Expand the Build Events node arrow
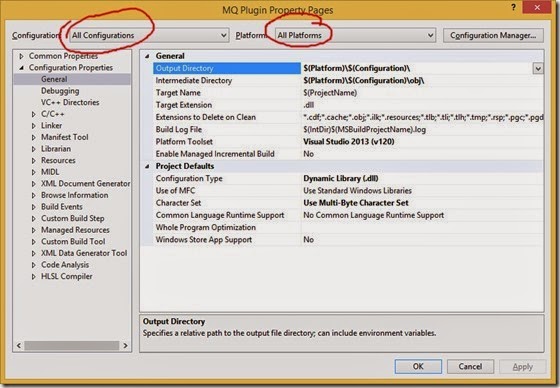The width and height of the screenshot is (560, 388). 34,207
